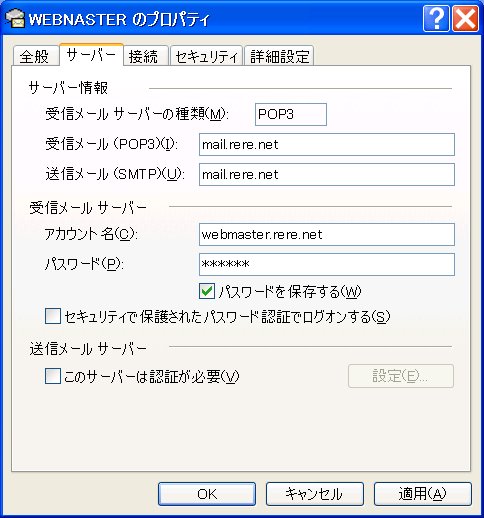Click the キャンセル button
Viewport: 484px width, 518px height.
point(315,494)
